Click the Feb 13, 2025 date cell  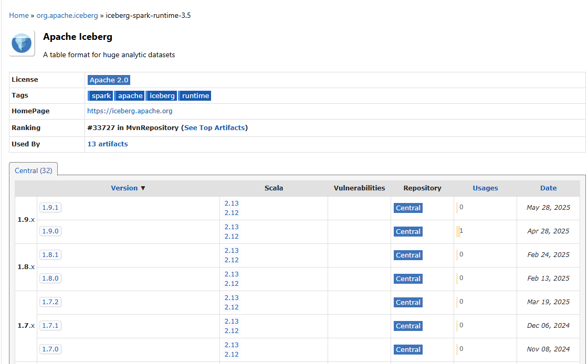point(548,278)
